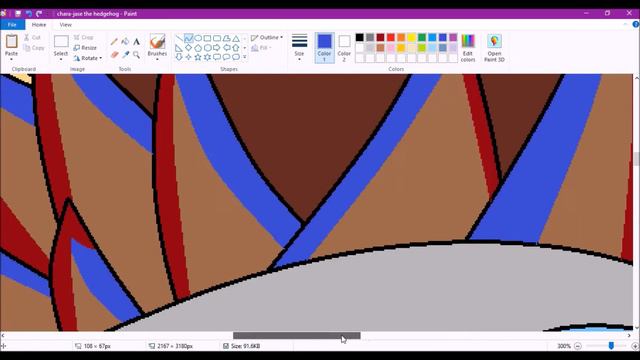The height and width of the screenshot is (360, 640).
Task: Open the shape Fill dropdown
Action: click(x=262, y=48)
